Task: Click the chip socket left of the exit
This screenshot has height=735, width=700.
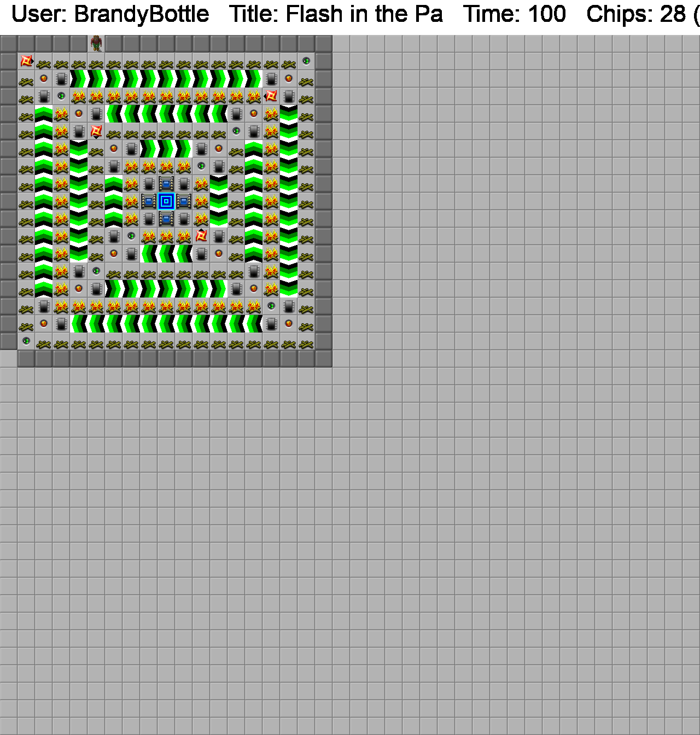Action: [x=149, y=201]
